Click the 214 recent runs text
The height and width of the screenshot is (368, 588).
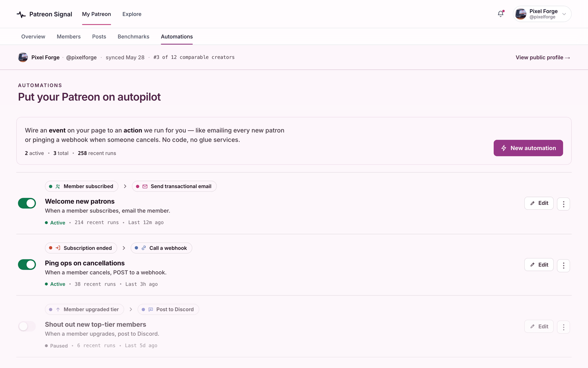point(97,222)
